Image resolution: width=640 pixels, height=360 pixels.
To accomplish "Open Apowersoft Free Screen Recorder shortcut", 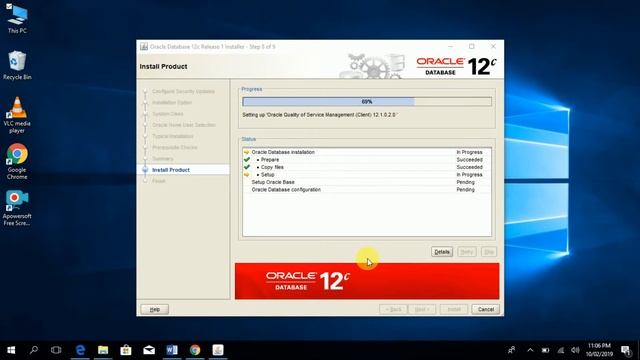I will coord(17,208).
